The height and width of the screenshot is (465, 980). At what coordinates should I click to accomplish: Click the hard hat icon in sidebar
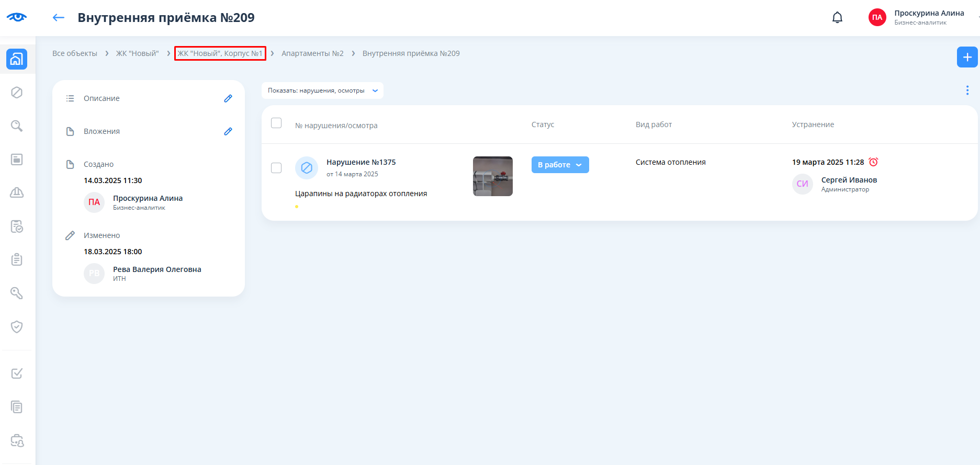point(17,193)
